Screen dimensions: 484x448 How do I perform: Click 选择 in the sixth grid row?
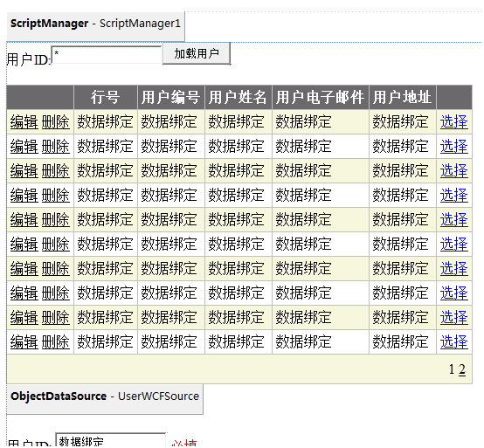pos(453,244)
